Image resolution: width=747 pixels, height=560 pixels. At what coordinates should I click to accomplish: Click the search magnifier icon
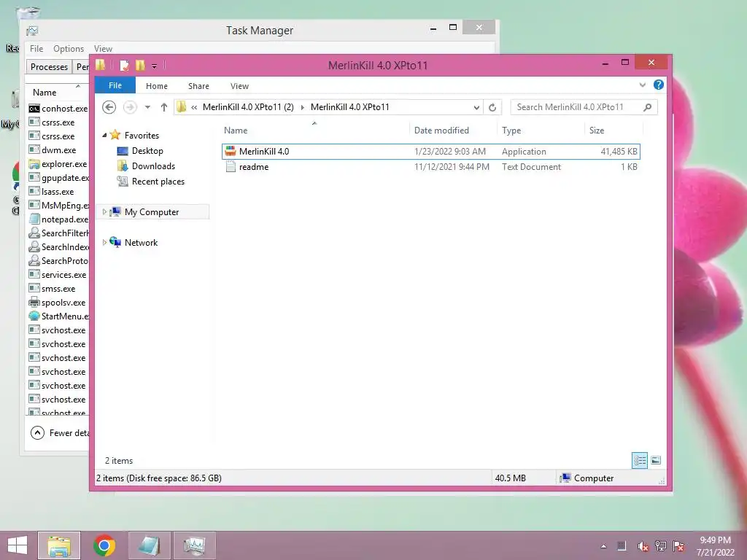pyautogui.click(x=647, y=107)
